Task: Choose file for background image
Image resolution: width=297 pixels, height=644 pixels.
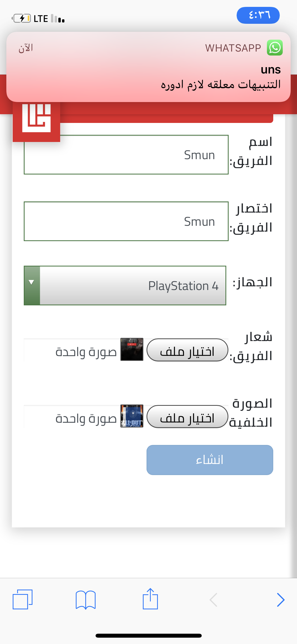Action: [187, 417]
